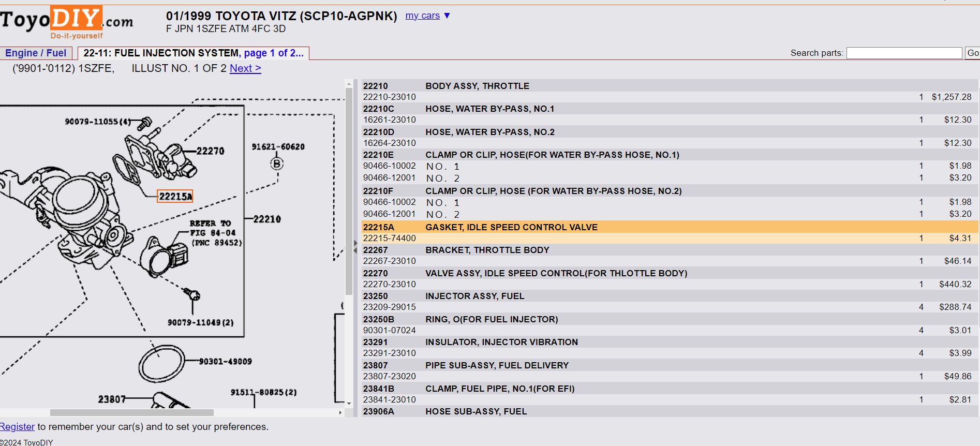Click the diagram scrollbar's up arrow

(349, 84)
